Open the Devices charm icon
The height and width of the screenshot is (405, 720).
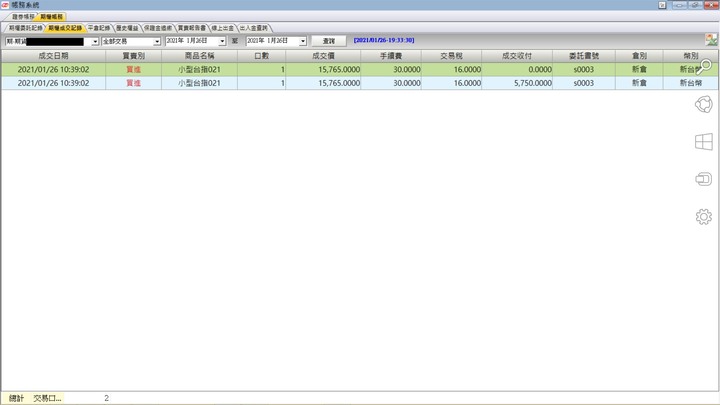click(x=703, y=179)
